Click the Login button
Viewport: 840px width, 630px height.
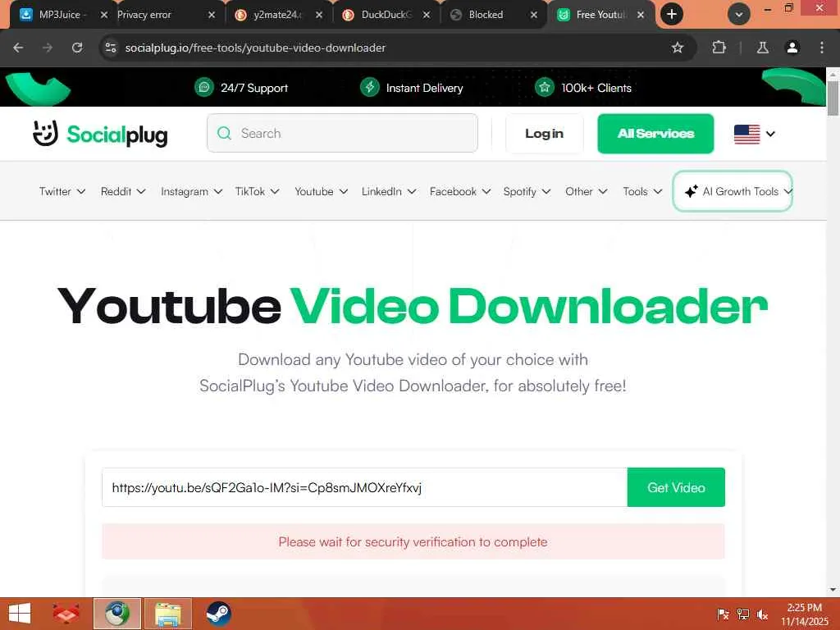545,134
